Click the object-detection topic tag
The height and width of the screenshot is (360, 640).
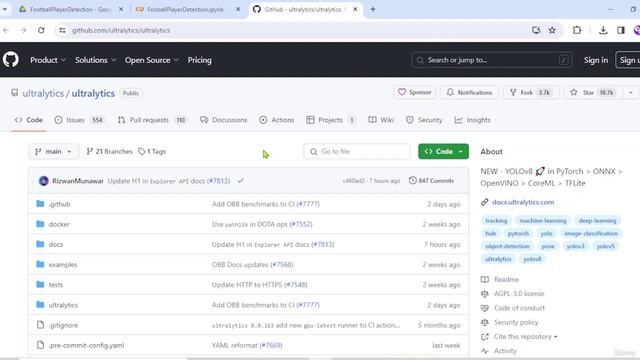(507, 246)
